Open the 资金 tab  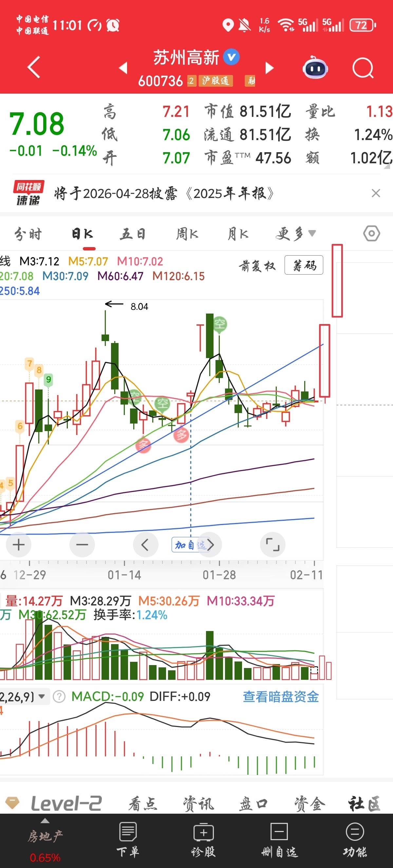point(309,803)
